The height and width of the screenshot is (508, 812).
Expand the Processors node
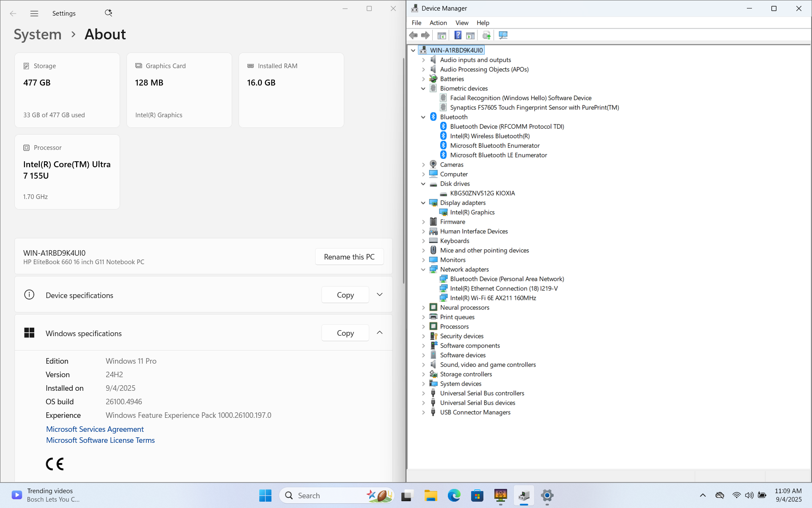point(423,326)
